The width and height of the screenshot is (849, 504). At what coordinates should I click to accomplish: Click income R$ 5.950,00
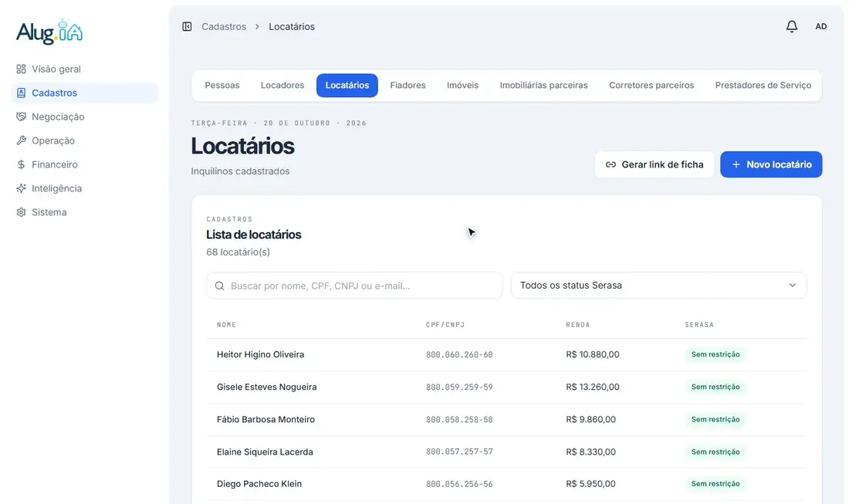click(590, 484)
